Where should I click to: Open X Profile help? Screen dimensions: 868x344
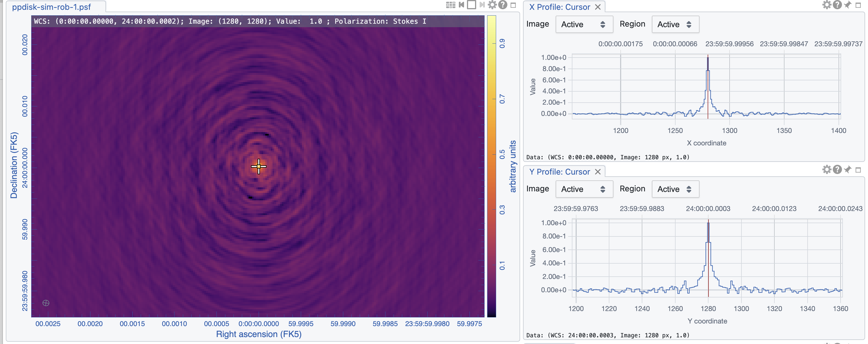[x=837, y=5]
